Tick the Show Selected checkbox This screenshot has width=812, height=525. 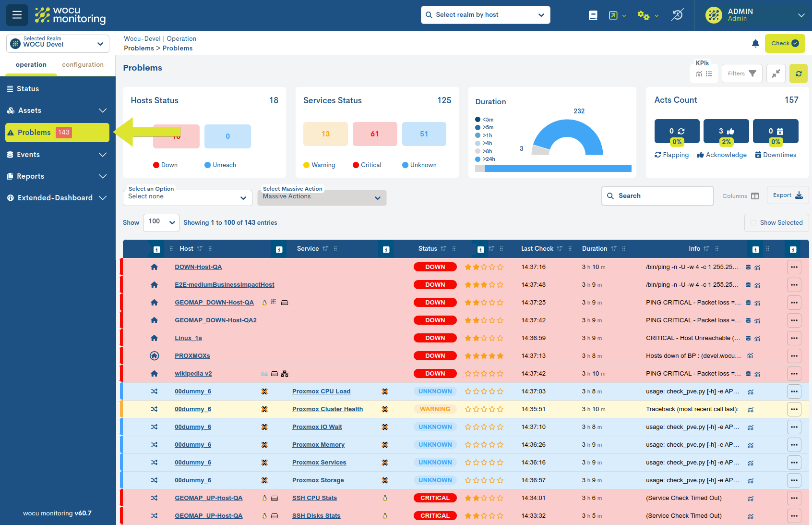[x=753, y=223]
